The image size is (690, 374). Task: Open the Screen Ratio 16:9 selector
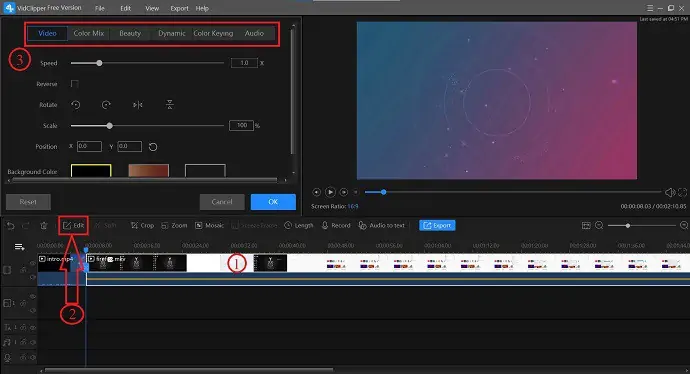[x=352, y=206]
